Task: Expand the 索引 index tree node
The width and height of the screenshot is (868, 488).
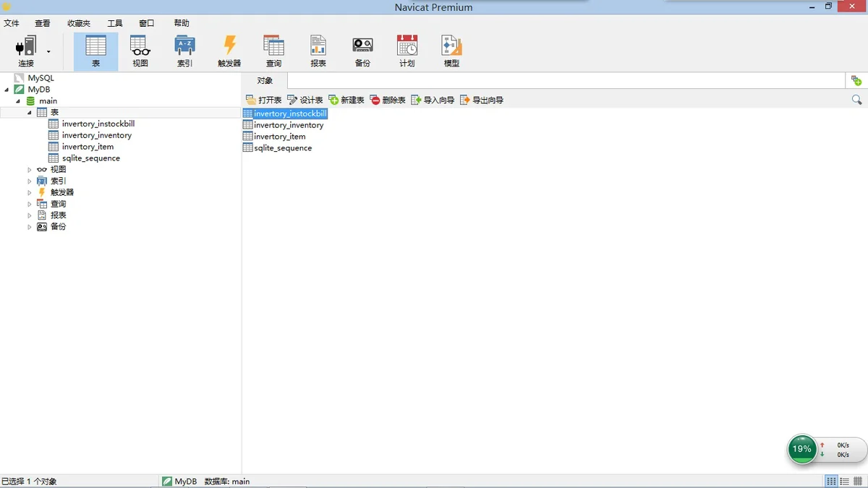Action: point(30,181)
